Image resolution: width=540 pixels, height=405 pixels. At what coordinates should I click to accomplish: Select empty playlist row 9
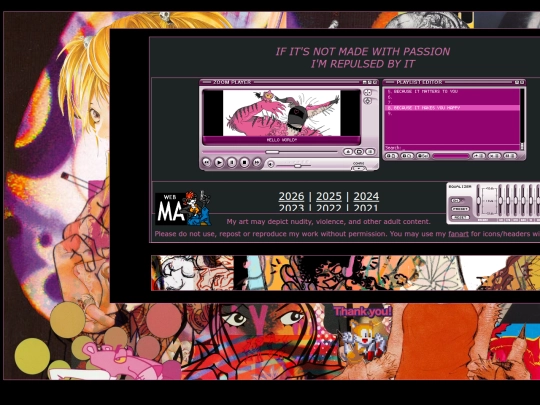pyautogui.click(x=452, y=113)
